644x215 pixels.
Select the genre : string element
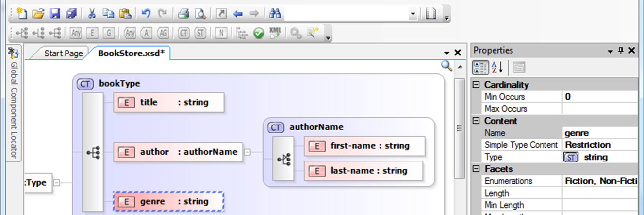pyautogui.click(x=168, y=201)
